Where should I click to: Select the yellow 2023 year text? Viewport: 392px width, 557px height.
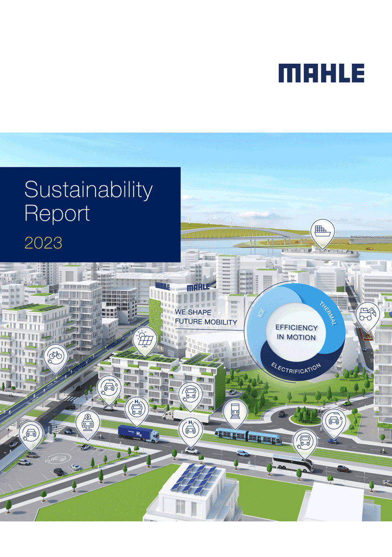(43, 243)
